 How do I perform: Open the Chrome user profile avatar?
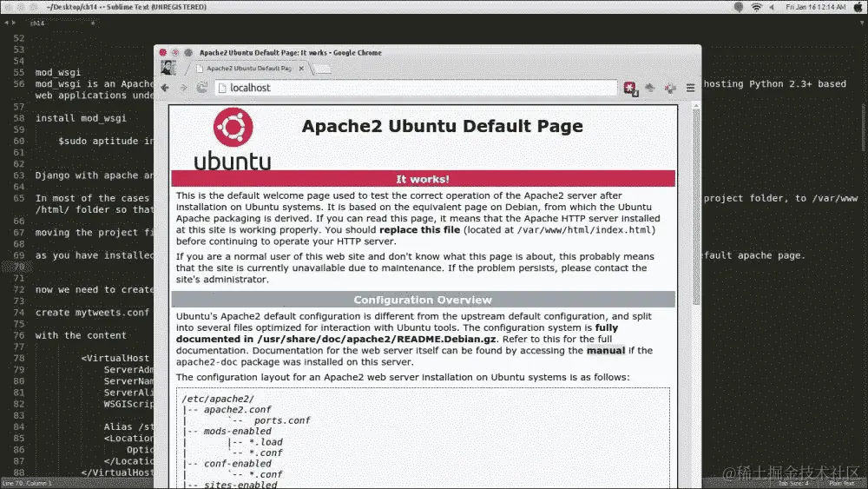click(x=168, y=68)
